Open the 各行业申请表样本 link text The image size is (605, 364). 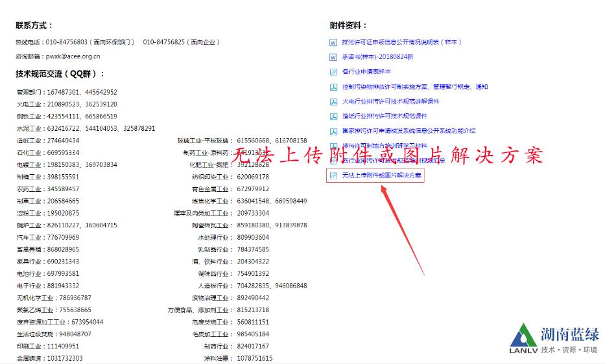(x=366, y=72)
